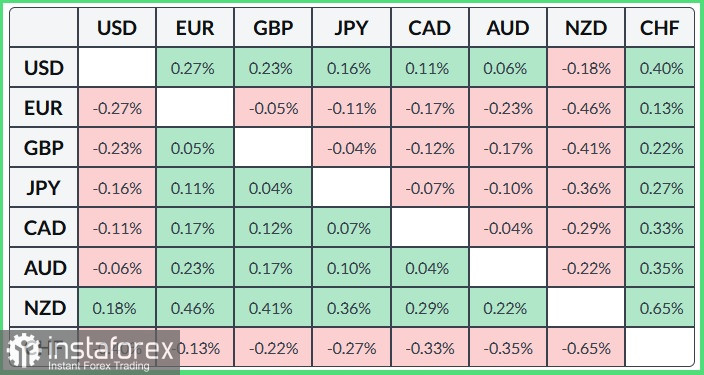
Task: Click the NZD row label
Action: (x=44, y=308)
